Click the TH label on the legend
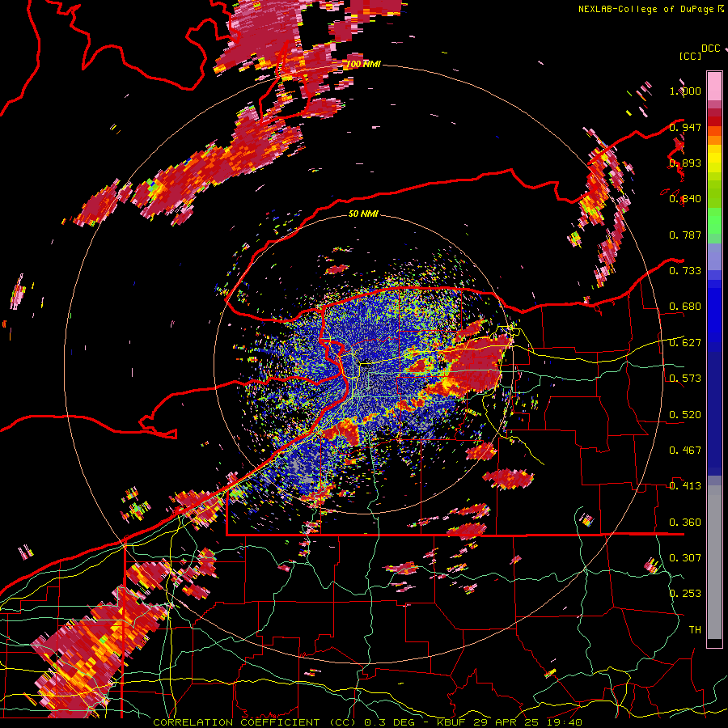 point(695,630)
